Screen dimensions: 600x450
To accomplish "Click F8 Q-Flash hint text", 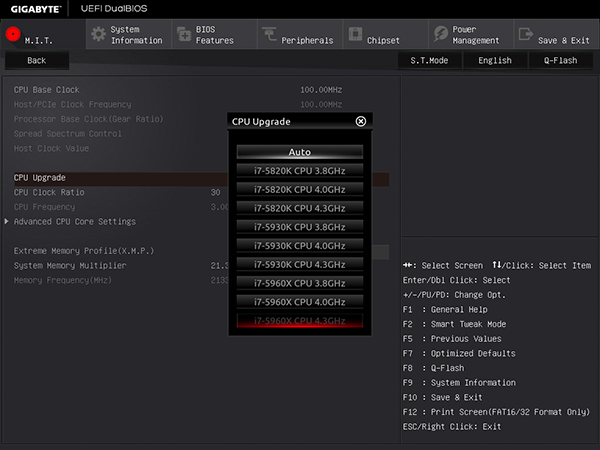I will pos(434,368).
